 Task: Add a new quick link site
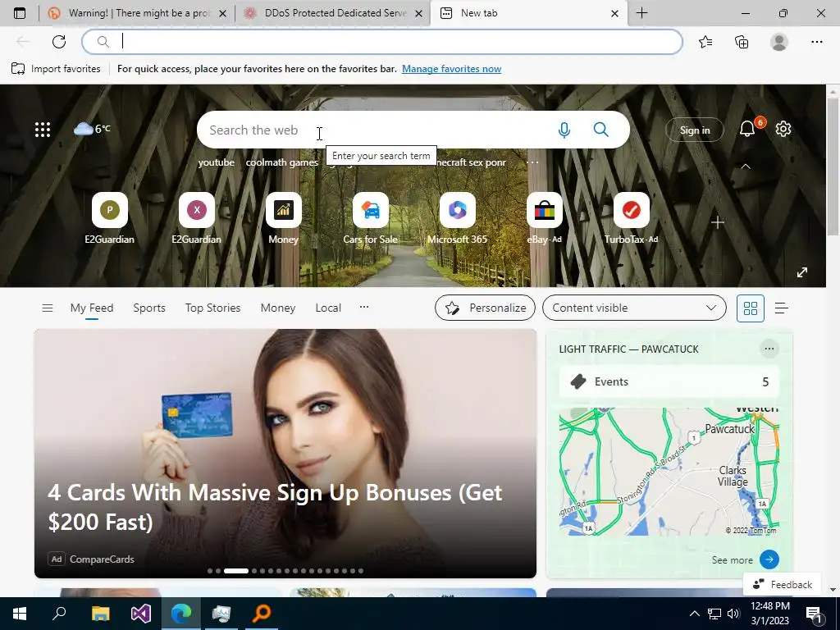coord(718,222)
